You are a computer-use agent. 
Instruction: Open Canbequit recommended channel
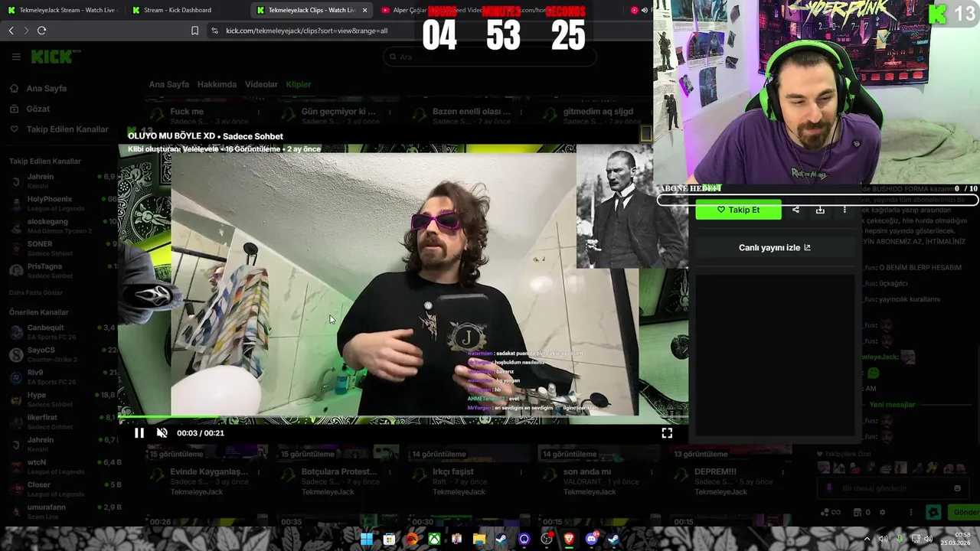point(61,332)
